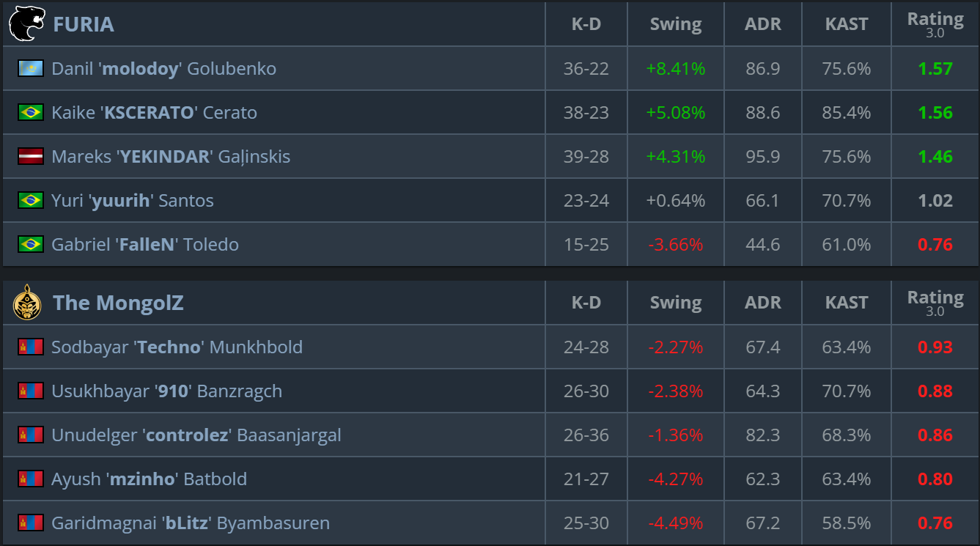Click the Kazakhstan flag beside molodoy
The height and width of the screenshot is (546, 980).
click(31, 69)
